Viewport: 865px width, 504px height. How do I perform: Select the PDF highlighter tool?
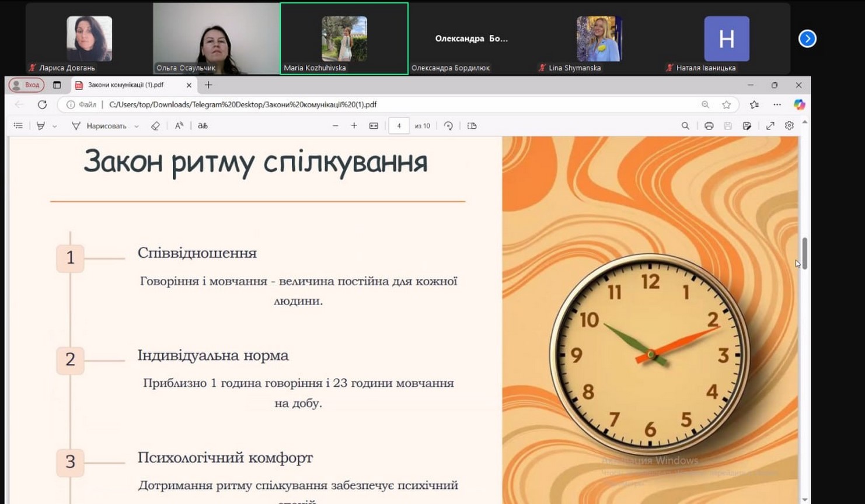pos(40,126)
